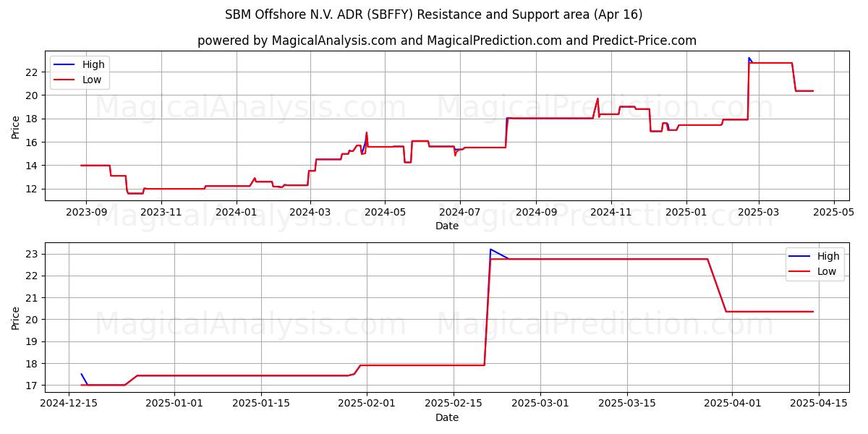Click the '2025-03-15' tick on the bottom chart
Image resolution: width=868 pixels, height=434 pixels.
click(626, 404)
